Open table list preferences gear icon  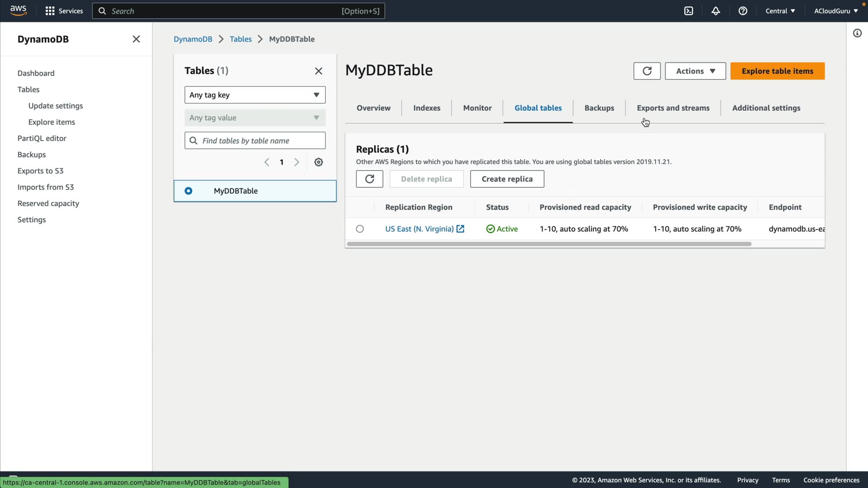319,162
